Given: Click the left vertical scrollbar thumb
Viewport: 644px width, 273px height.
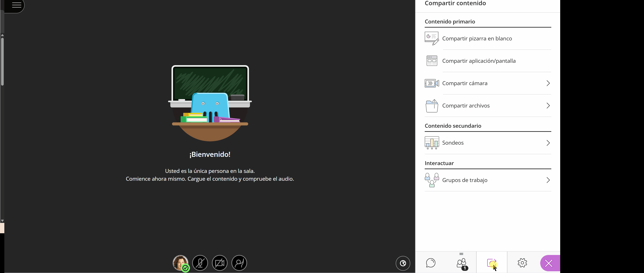Looking at the screenshot, I should 2,61.
